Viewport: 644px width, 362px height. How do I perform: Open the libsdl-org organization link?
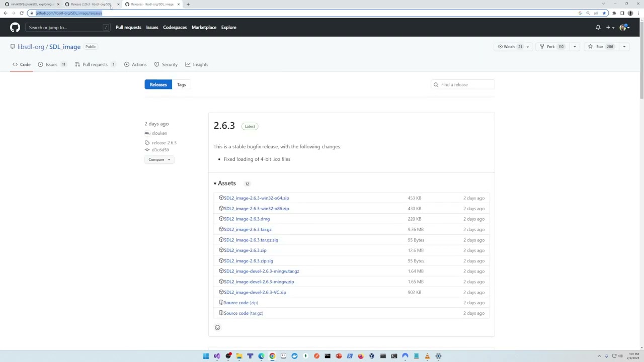[31, 47]
